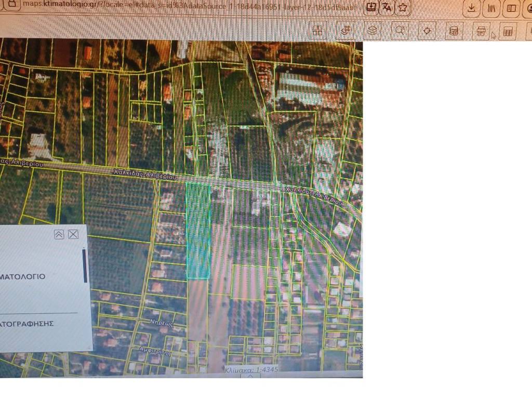This screenshot has width=532, height=399.
Task: Click the browser translate page icon
Action: tap(387, 7)
